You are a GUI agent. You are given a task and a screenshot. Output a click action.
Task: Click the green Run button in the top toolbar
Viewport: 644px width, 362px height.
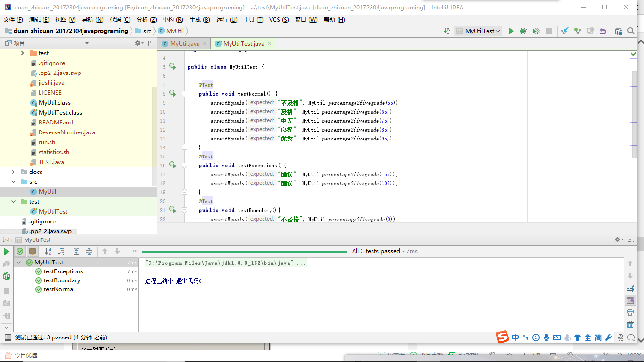point(511,31)
